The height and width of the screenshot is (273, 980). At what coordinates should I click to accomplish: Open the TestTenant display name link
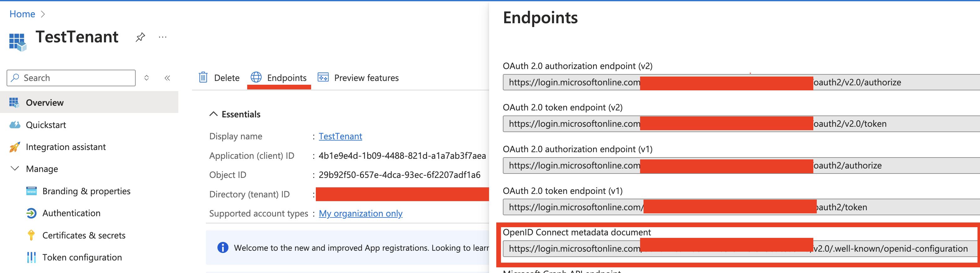tap(340, 136)
